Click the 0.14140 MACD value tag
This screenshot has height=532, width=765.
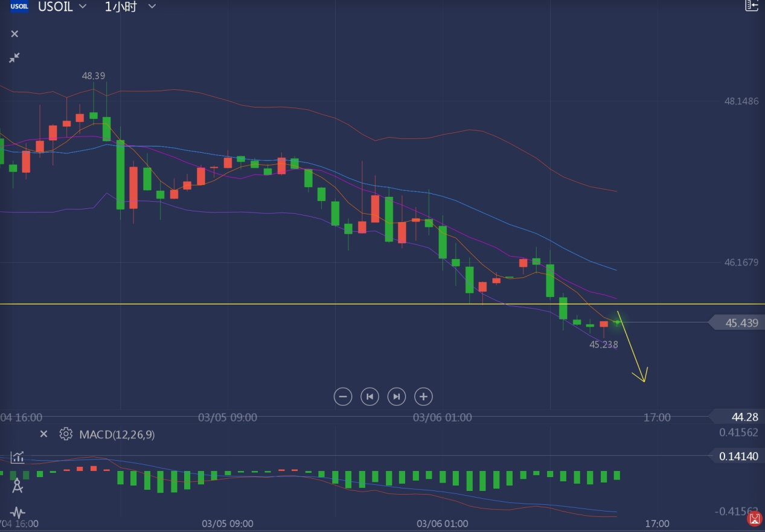pyautogui.click(x=738, y=457)
